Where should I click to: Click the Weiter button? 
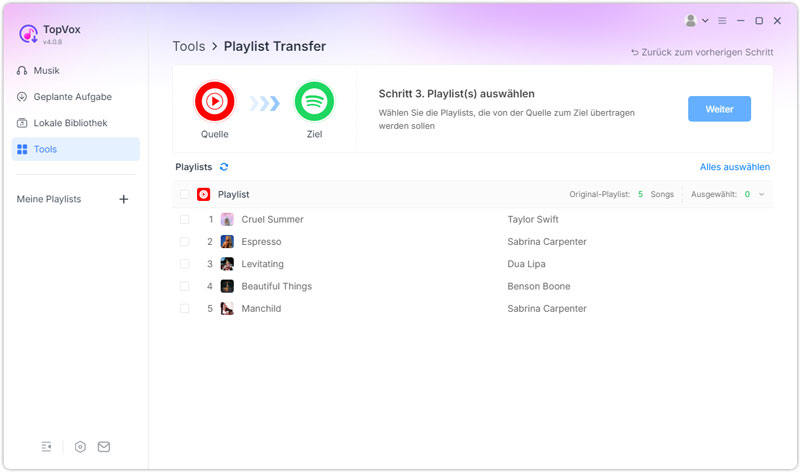point(719,109)
